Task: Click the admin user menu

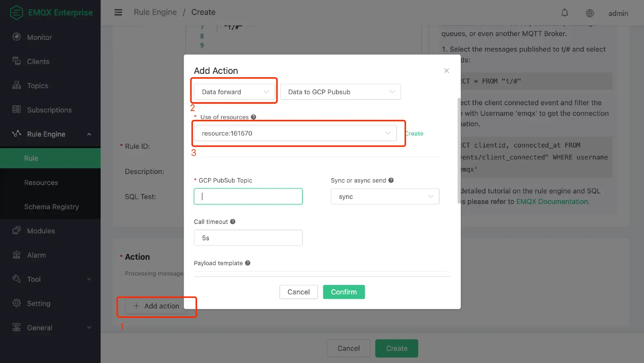Action: pos(618,13)
